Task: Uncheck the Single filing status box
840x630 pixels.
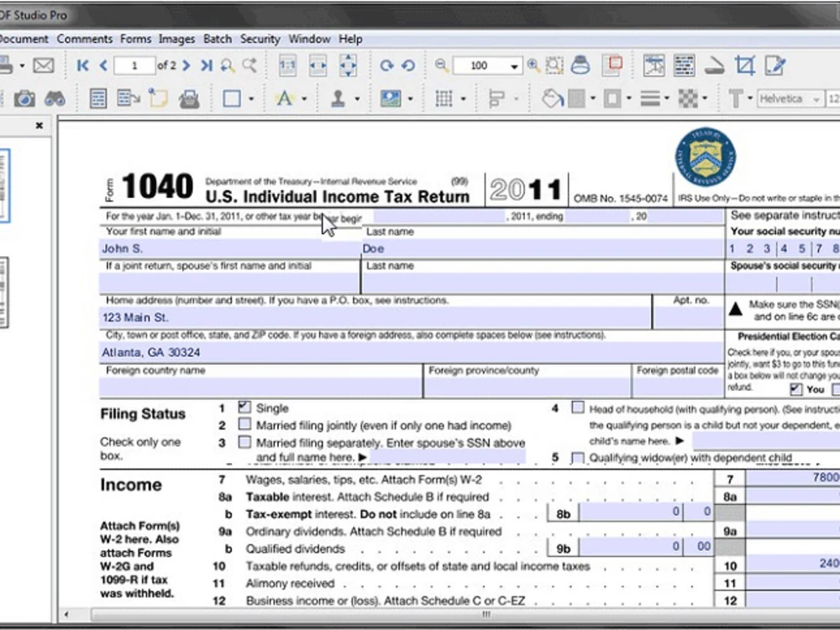Action: coord(244,407)
